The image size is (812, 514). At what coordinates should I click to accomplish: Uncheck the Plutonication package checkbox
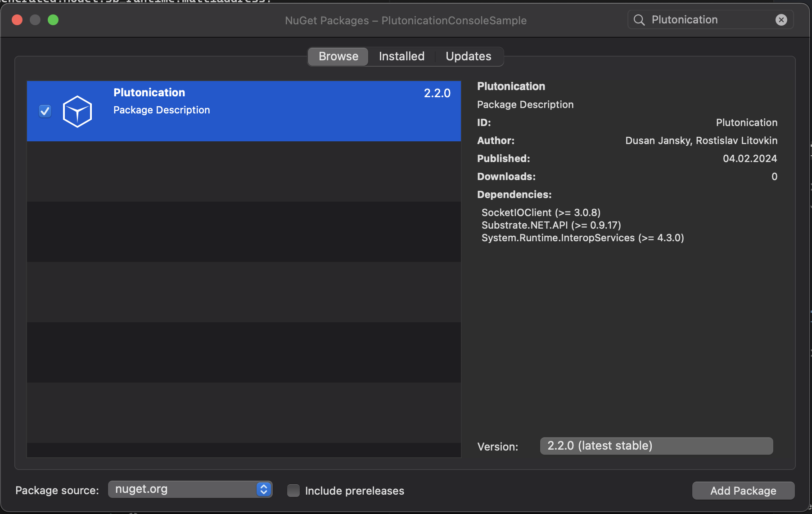click(x=45, y=111)
